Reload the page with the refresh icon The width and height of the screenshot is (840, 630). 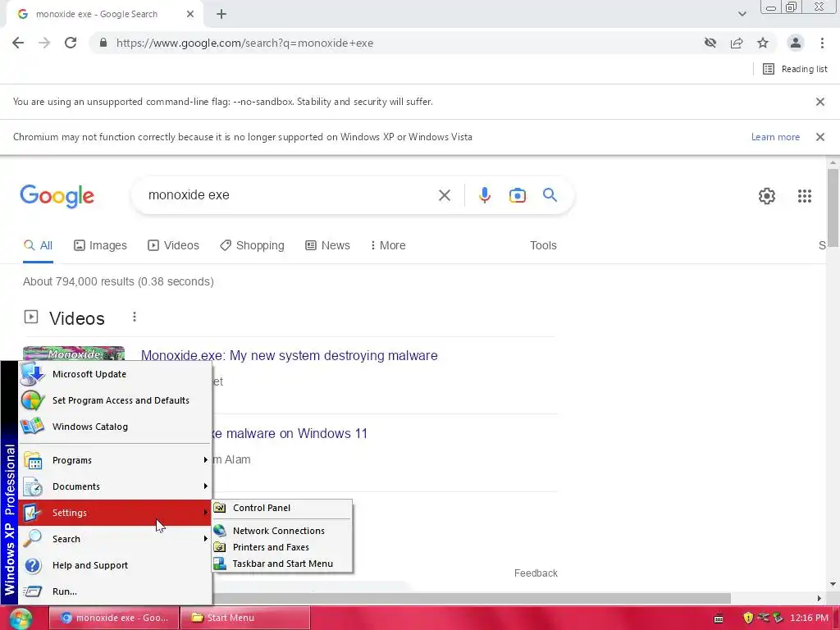pyautogui.click(x=71, y=43)
